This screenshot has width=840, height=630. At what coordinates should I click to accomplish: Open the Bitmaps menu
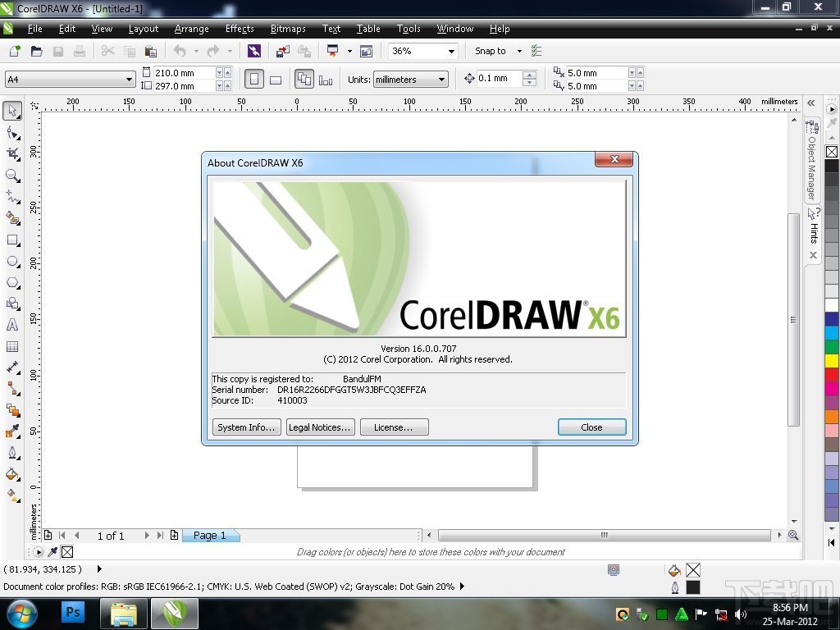[288, 29]
